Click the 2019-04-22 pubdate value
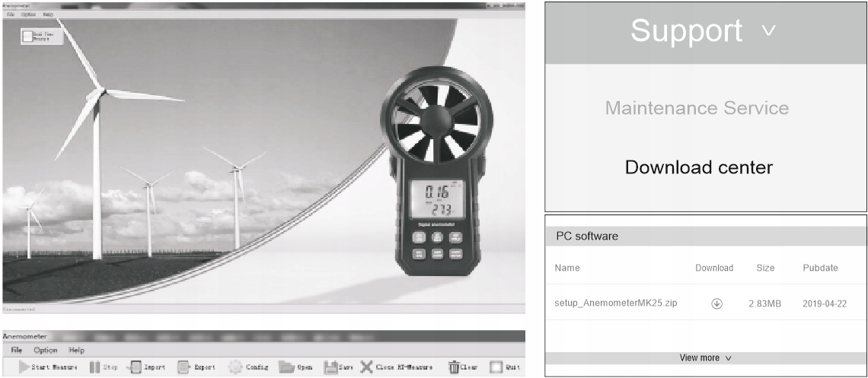The width and height of the screenshot is (868, 378). point(825,303)
